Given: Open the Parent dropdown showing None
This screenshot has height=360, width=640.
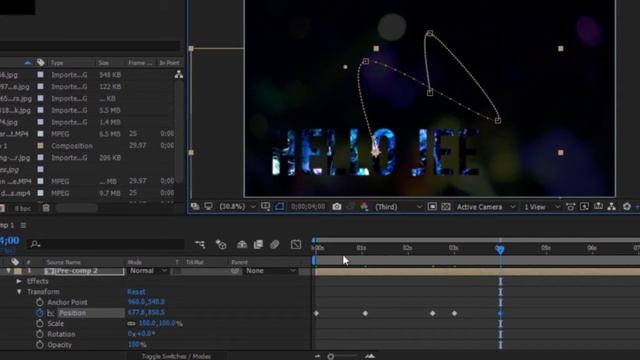Looking at the screenshot, I should tap(270, 271).
